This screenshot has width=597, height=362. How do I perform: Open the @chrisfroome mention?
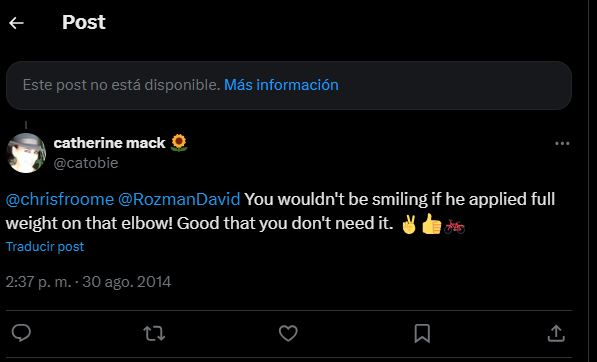coord(60,199)
